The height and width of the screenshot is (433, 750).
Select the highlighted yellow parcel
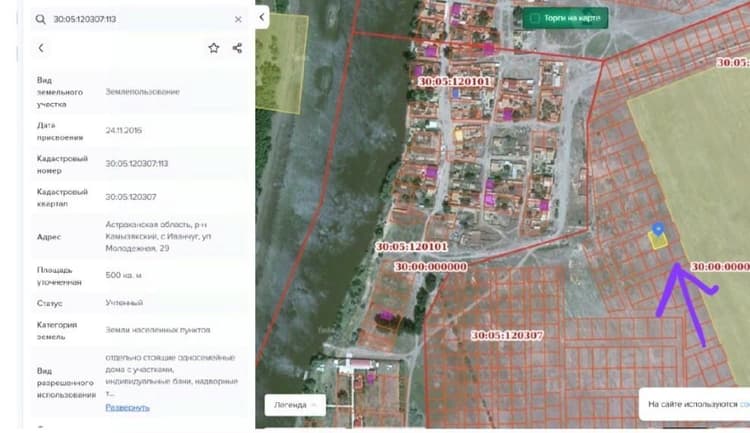(x=659, y=241)
